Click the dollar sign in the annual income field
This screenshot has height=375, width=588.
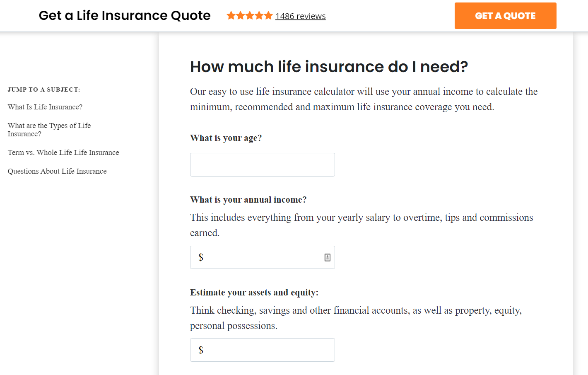point(201,258)
